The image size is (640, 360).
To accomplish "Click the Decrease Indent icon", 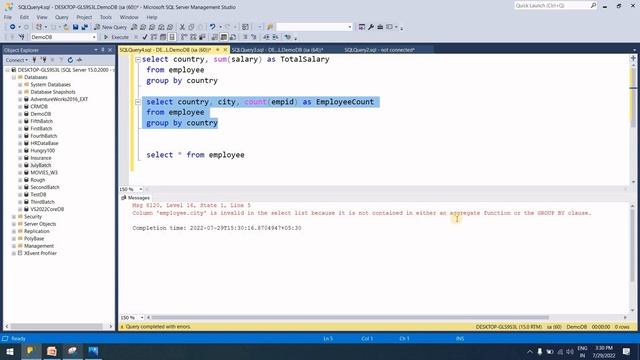I will coord(266,37).
